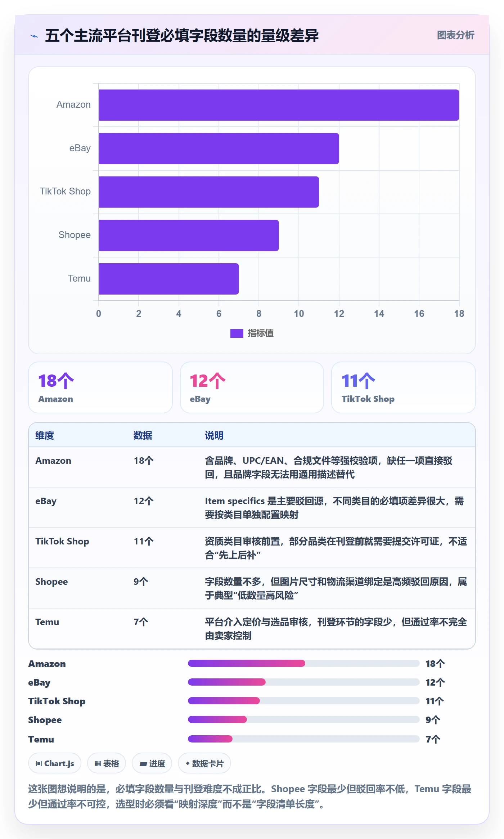Toggle the 指标值 legend color swatch
This screenshot has width=504, height=839.
[237, 333]
